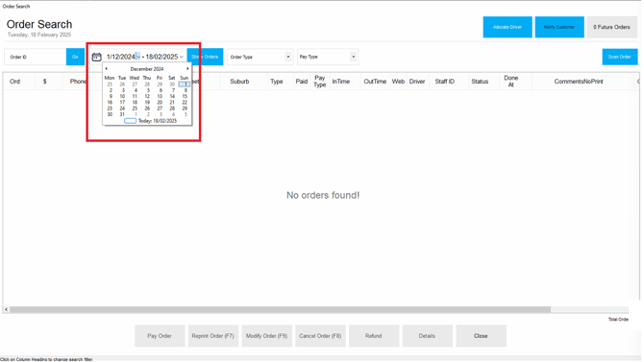Click the horizontal scrollbar thumb
This screenshot has height=362, width=644.
click(280, 309)
